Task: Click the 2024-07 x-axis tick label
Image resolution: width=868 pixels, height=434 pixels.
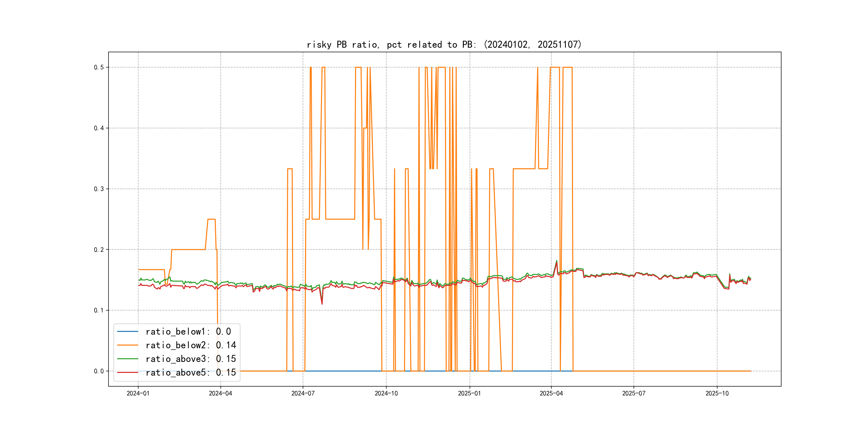Action: (303, 393)
